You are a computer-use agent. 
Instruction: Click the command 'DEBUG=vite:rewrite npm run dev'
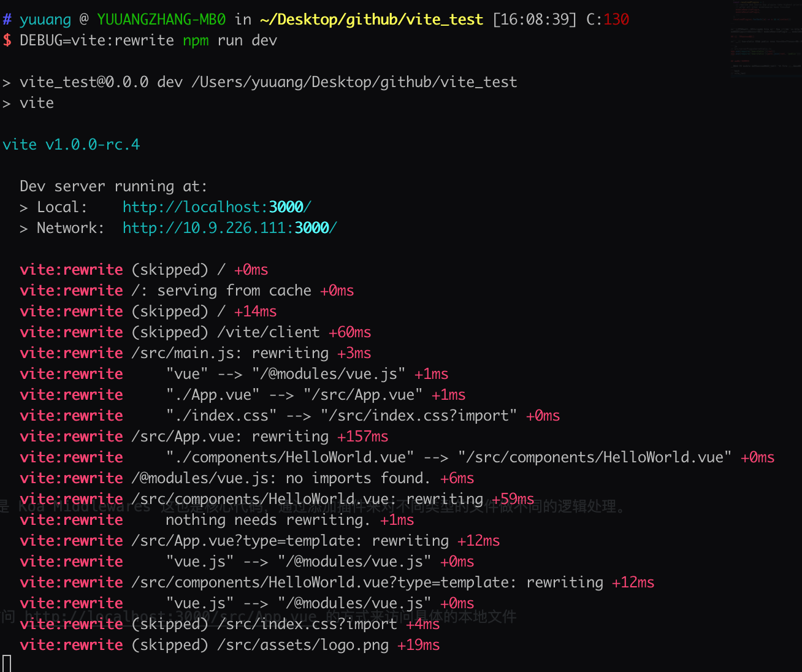[148, 40]
